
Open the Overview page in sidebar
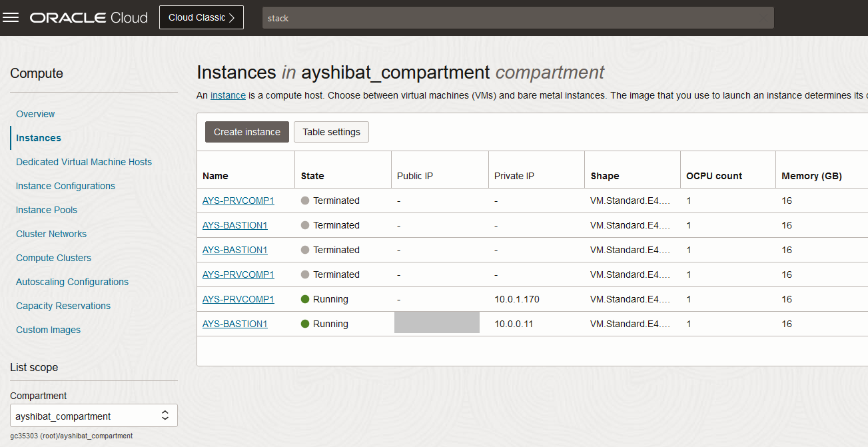point(35,114)
